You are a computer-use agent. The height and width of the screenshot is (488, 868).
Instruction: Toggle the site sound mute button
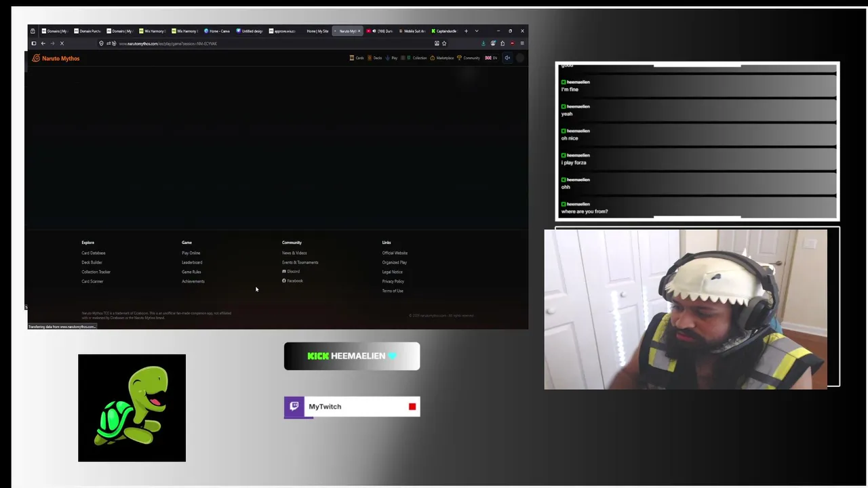coord(507,58)
